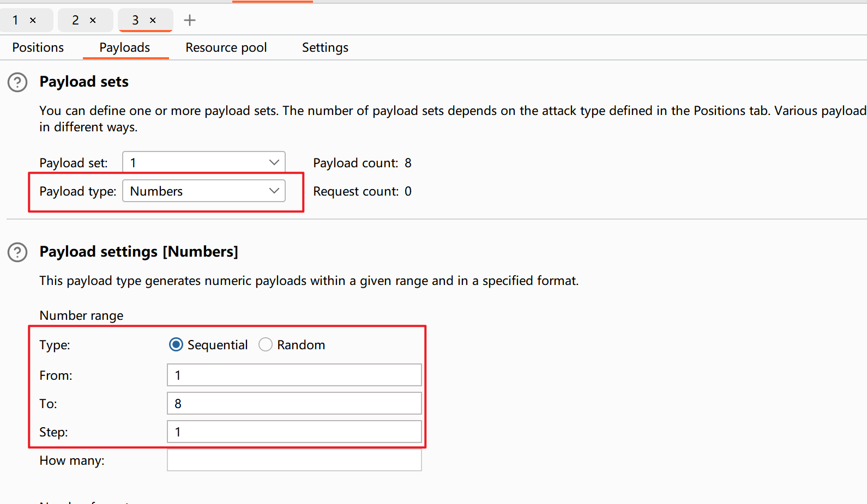Select the Payloads tab
Screen dimensions: 867x504
point(124,47)
